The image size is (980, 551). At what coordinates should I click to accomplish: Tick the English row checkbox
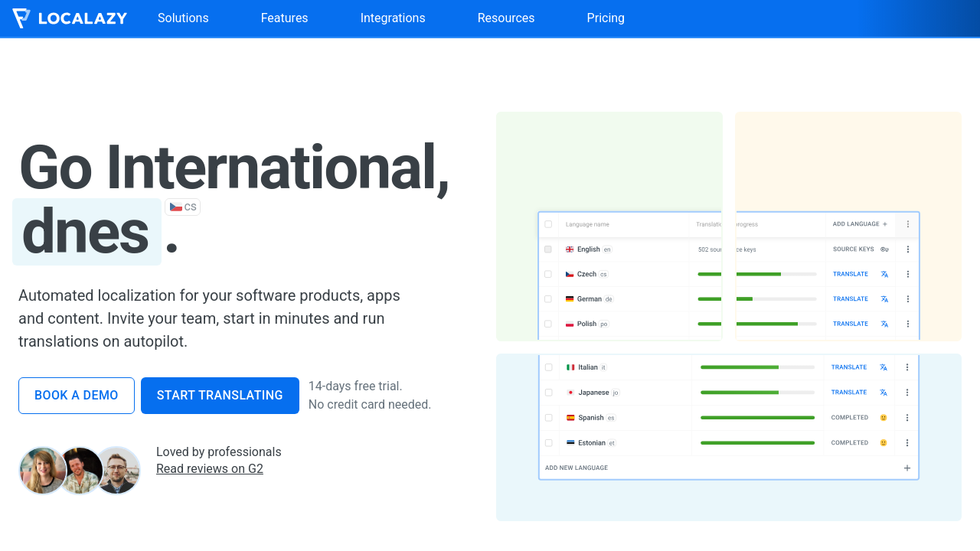point(548,249)
